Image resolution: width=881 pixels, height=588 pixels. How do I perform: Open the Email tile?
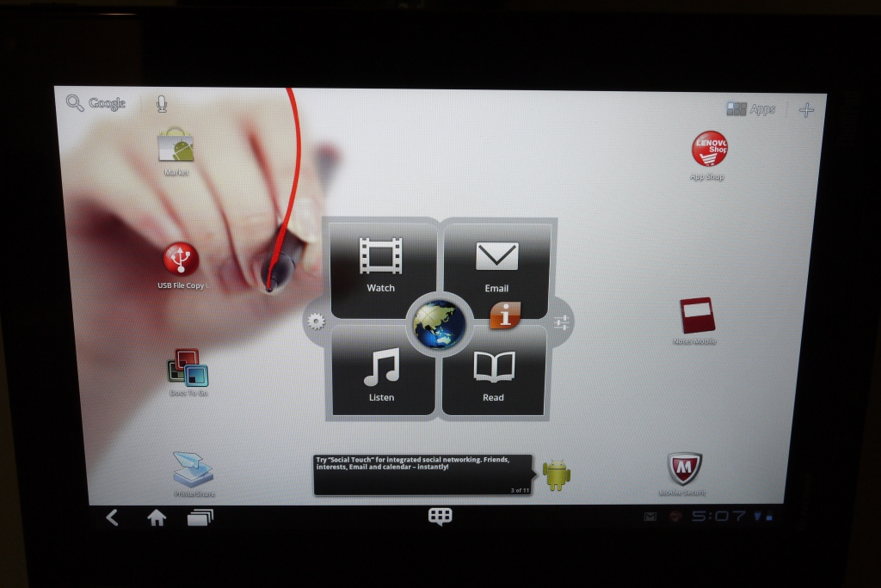coord(496,266)
